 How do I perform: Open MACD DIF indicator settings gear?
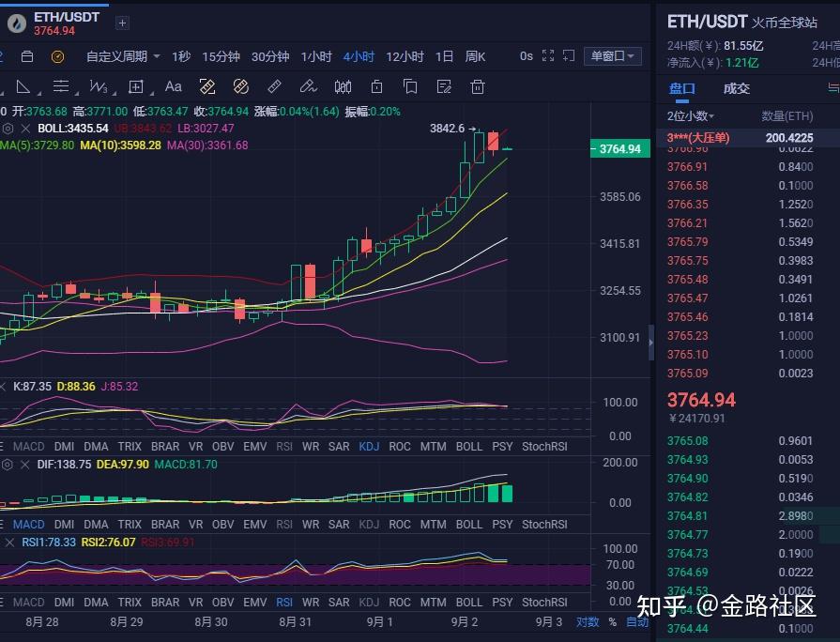coord(8,465)
